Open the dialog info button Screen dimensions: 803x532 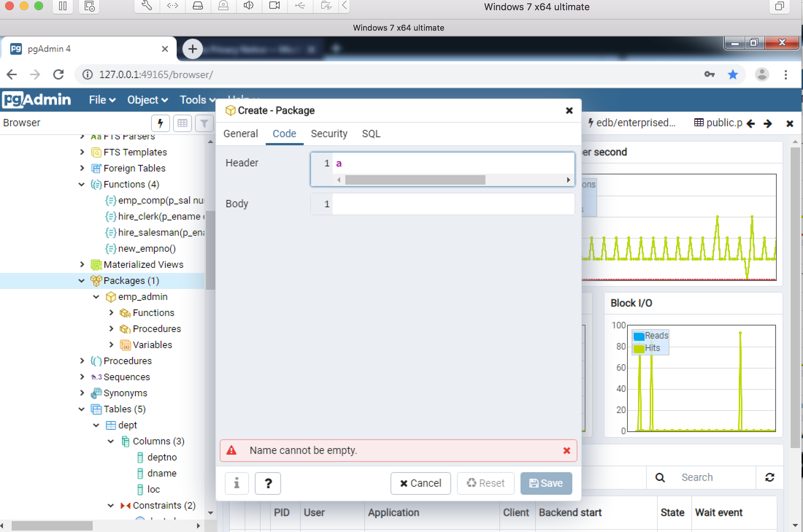(237, 483)
